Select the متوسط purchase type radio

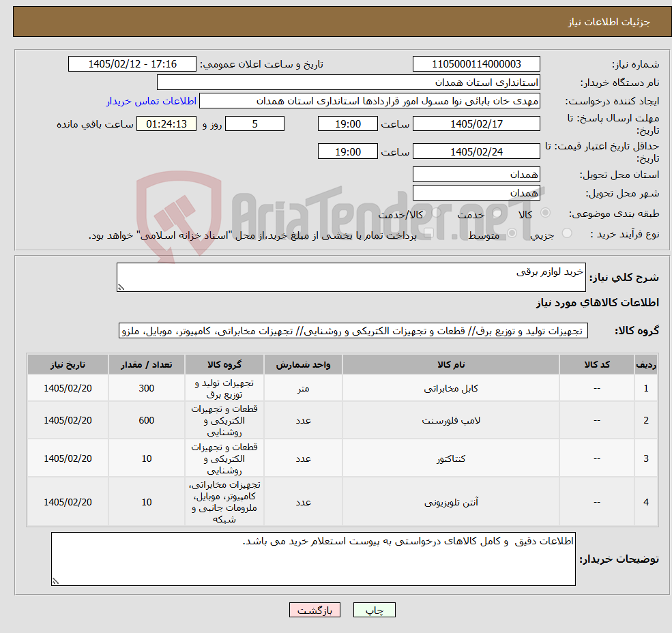pos(512,233)
